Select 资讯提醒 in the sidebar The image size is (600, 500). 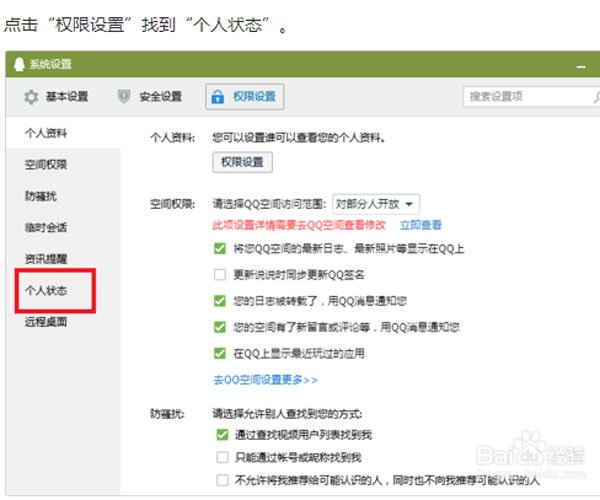(x=46, y=259)
